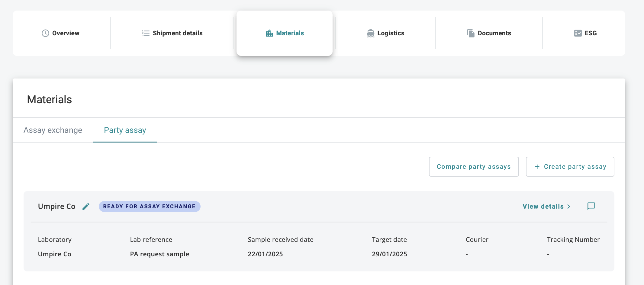The image size is (644, 285).
Task: Click the Ready for Assay Exchange badge
Action: pos(149,207)
